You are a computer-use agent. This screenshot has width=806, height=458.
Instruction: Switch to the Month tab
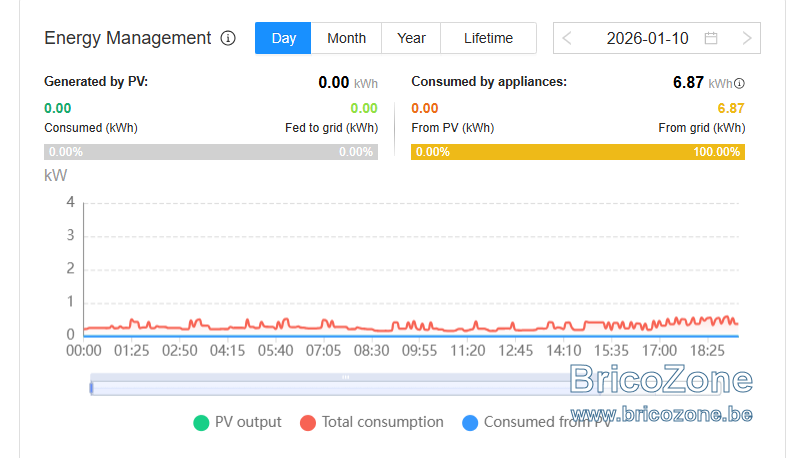coord(346,38)
